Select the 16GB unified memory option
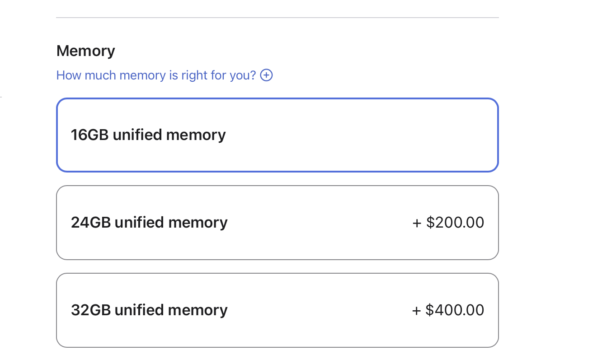 (277, 135)
